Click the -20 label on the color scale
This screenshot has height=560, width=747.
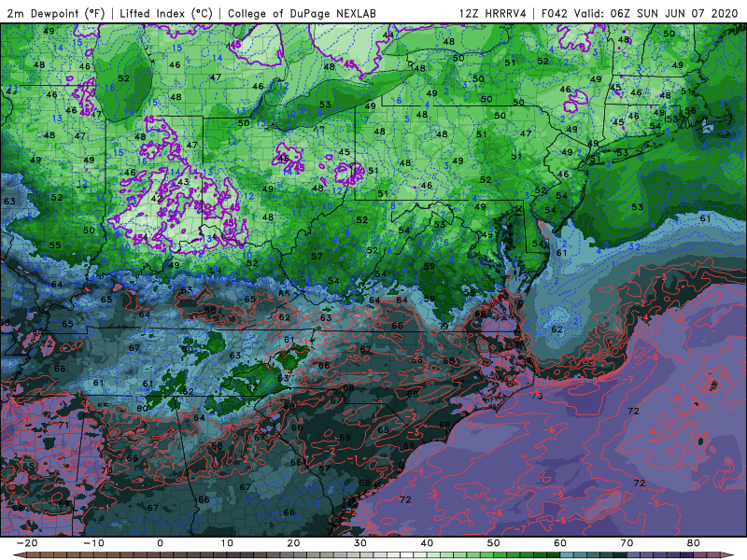click(x=27, y=543)
